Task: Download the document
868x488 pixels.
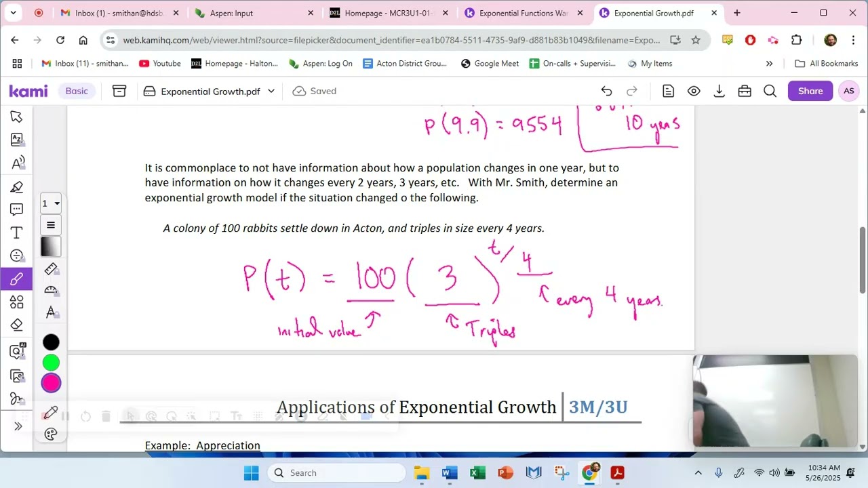Action: 719,91
